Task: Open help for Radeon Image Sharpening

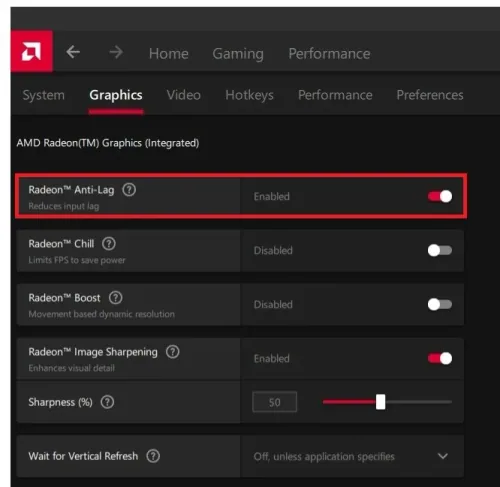Action: pyautogui.click(x=173, y=352)
